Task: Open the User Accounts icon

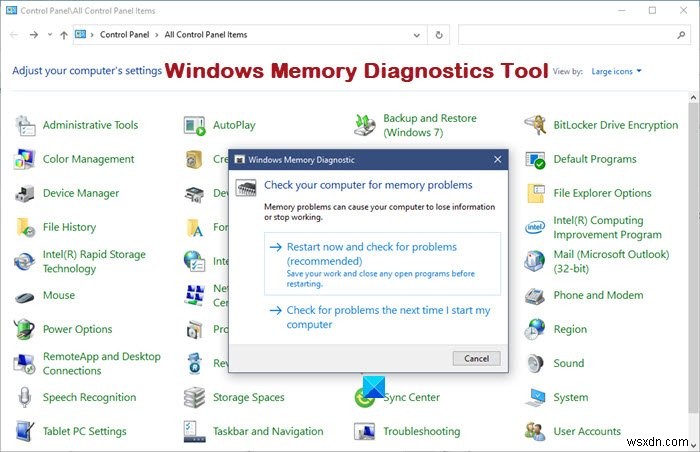Action: pyautogui.click(x=535, y=431)
